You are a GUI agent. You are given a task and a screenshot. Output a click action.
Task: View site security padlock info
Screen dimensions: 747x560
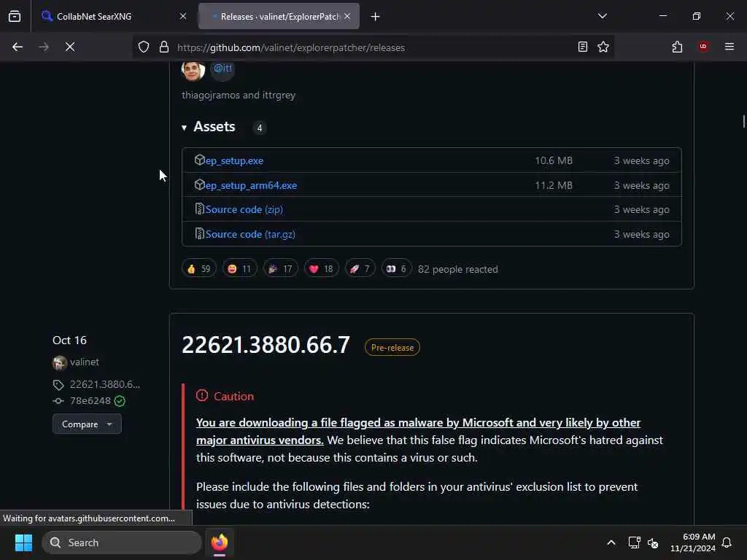coord(164,47)
